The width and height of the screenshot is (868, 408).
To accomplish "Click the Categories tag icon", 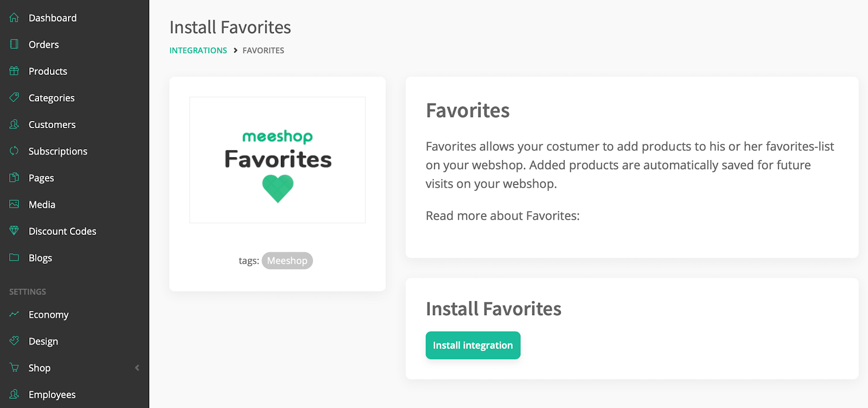I will click(x=14, y=98).
